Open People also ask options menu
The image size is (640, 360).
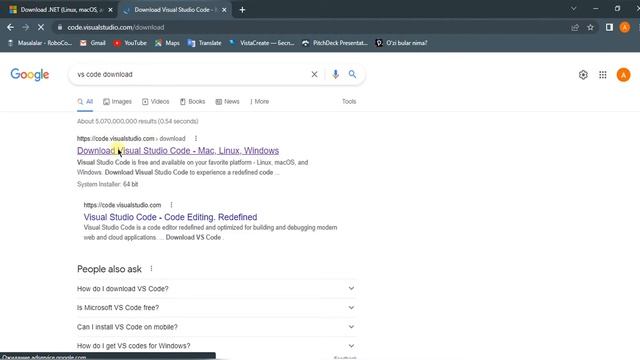coord(151,269)
